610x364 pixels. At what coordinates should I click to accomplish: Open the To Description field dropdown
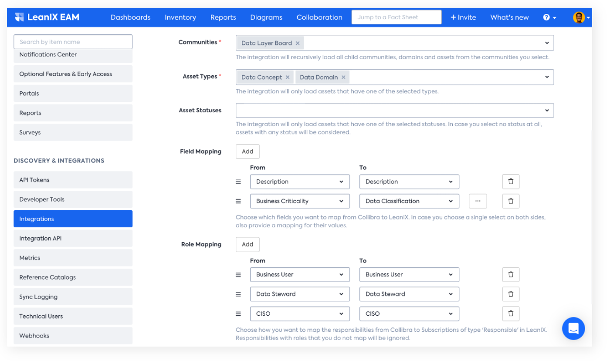tap(409, 182)
